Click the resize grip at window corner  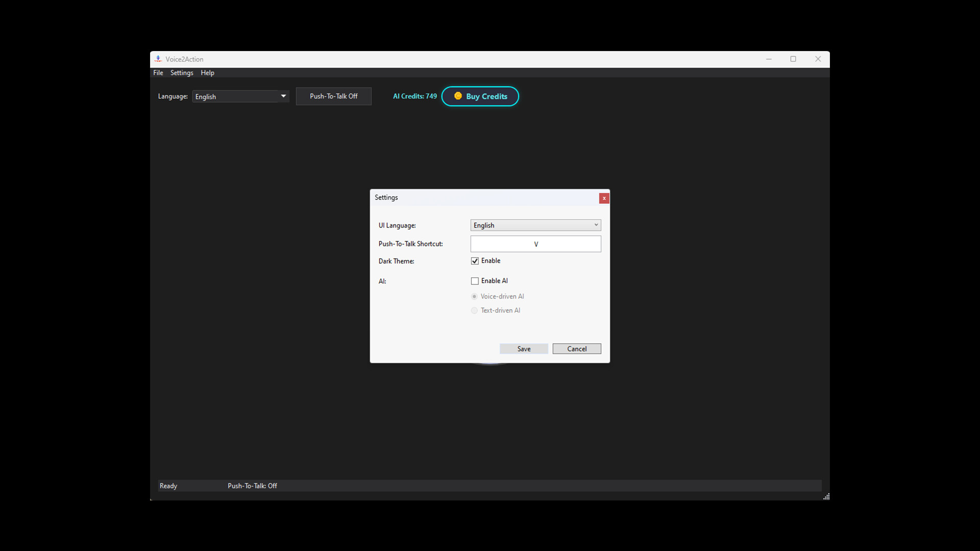(826, 496)
